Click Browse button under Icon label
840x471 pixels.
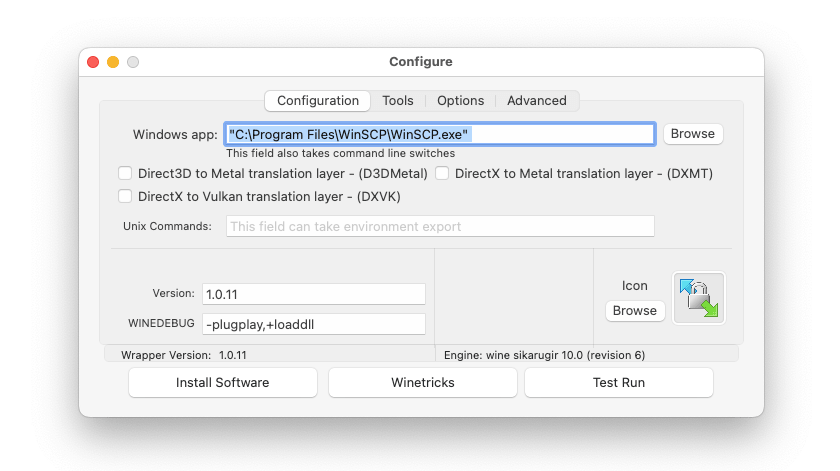(x=635, y=311)
